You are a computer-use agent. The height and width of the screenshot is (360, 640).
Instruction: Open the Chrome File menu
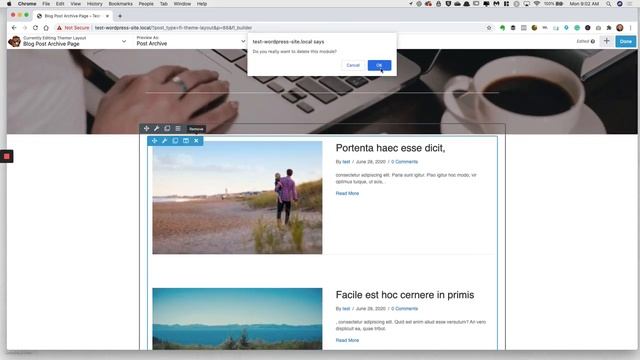point(46,4)
